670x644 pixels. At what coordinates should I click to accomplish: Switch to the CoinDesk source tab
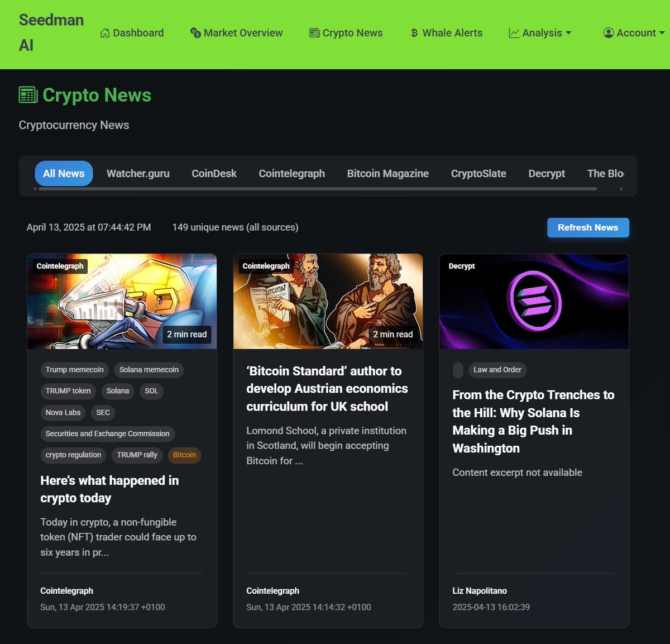[x=214, y=173]
